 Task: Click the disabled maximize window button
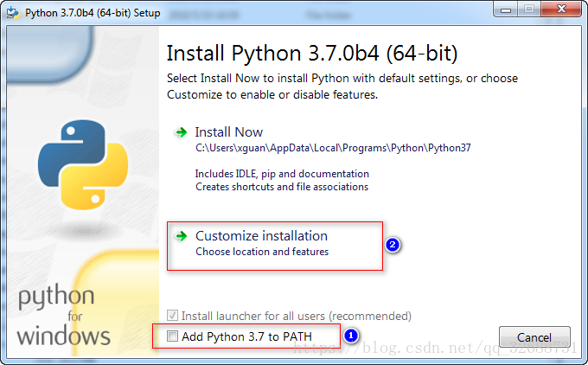click(x=529, y=10)
